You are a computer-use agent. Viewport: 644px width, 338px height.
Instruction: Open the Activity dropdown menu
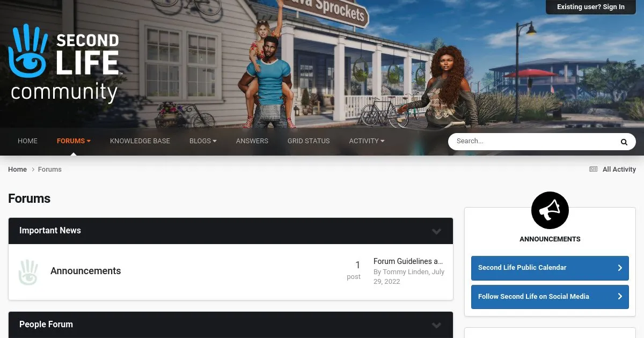[x=367, y=141]
